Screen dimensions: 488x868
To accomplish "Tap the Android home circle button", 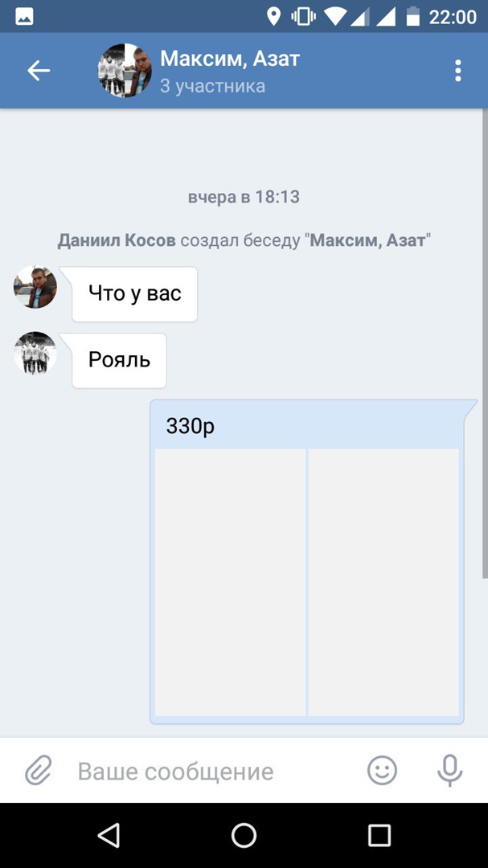I will pos(244,835).
